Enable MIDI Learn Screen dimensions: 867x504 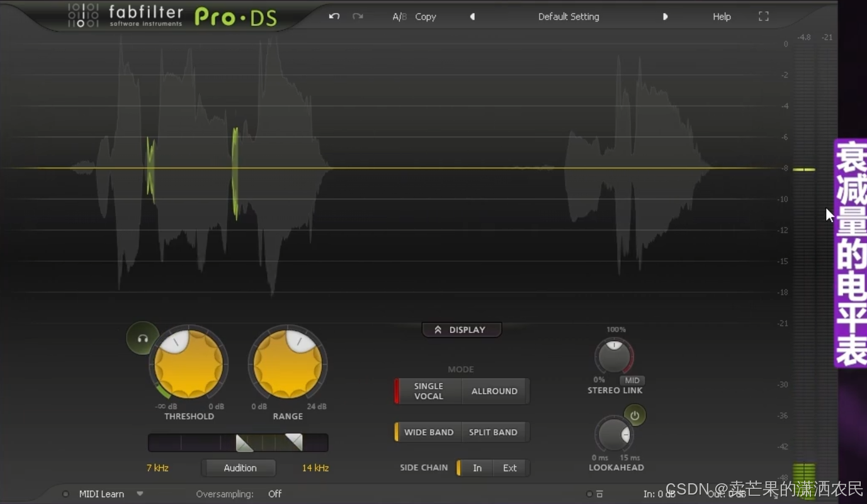click(x=101, y=494)
